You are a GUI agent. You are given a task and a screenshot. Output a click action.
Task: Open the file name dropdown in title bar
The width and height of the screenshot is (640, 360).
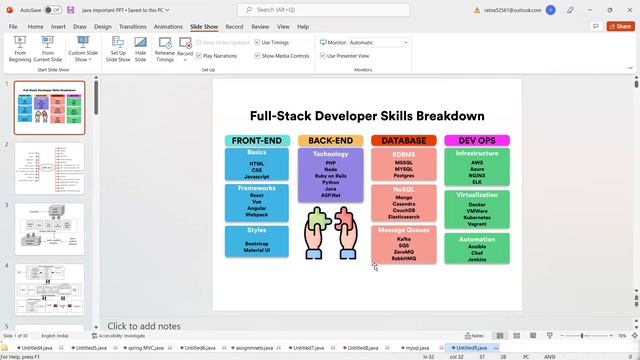(x=167, y=10)
